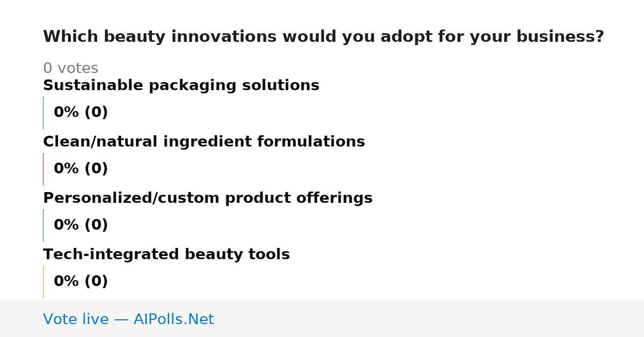Image resolution: width=644 pixels, height=337 pixels.
Task: Choose the Tech-integrated beauty tools option
Action: pyautogui.click(x=166, y=254)
